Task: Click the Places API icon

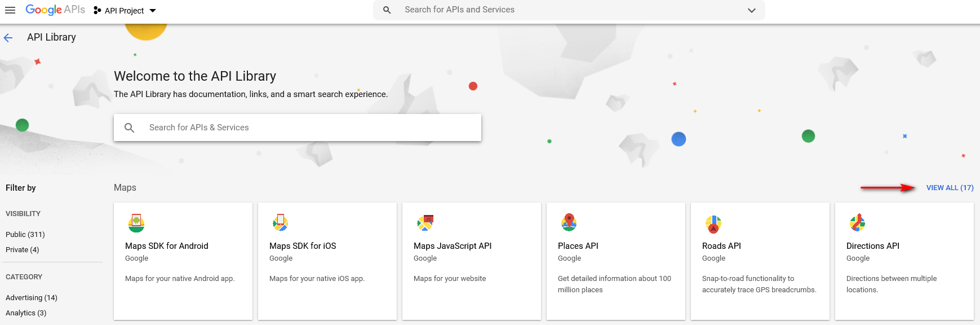Action: 569,222
